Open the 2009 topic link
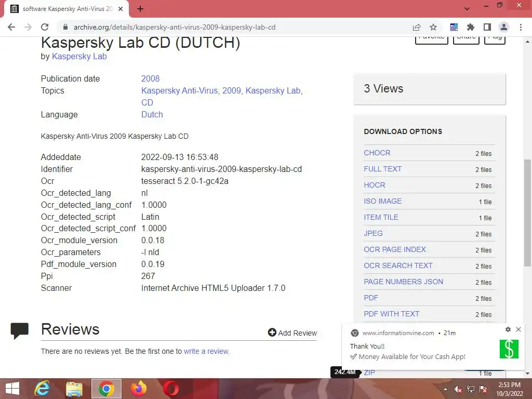532x399 pixels. [x=231, y=90]
